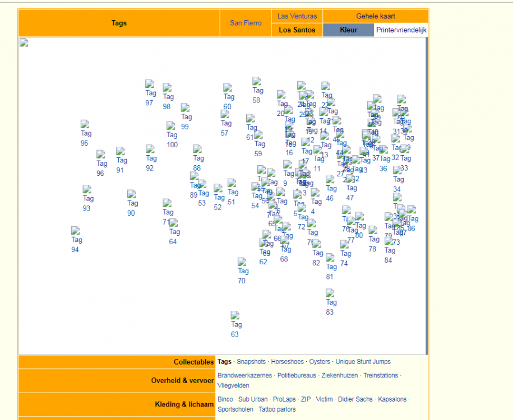Open the Tag 96 map marker

tap(101, 164)
